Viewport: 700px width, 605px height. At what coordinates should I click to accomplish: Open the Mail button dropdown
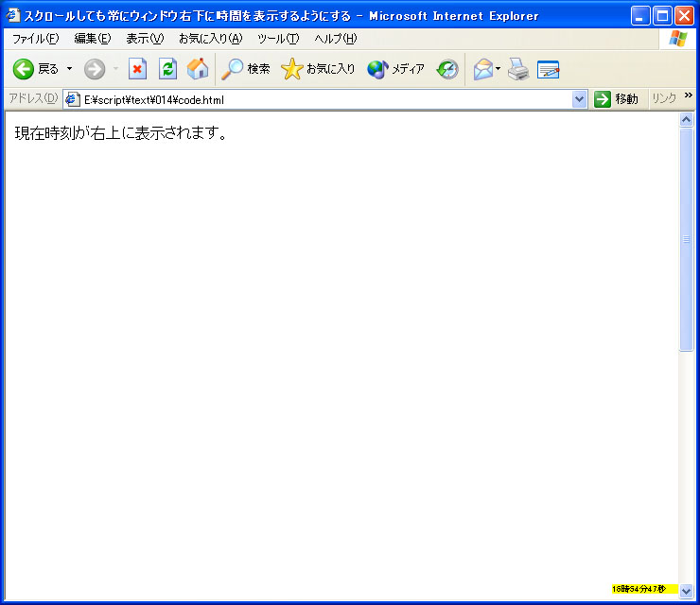(499, 69)
